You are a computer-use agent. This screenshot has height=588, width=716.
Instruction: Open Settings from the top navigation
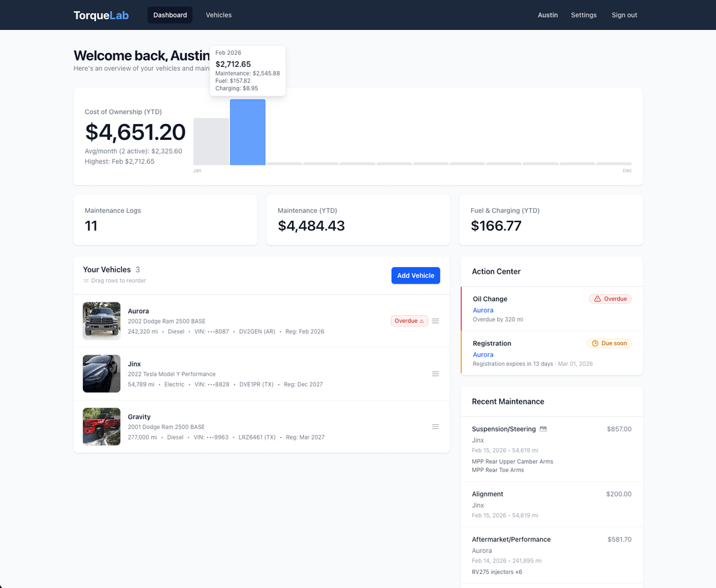point(583,15)
